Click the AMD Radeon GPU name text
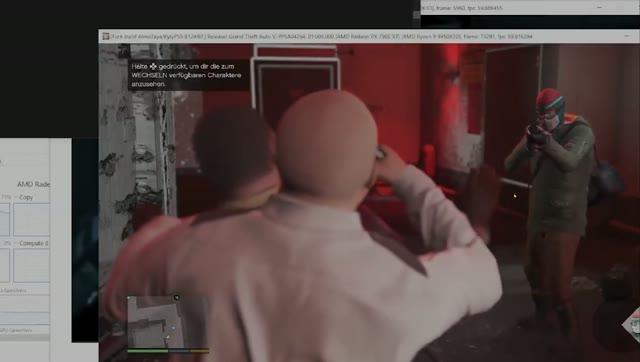 point(33,184)
